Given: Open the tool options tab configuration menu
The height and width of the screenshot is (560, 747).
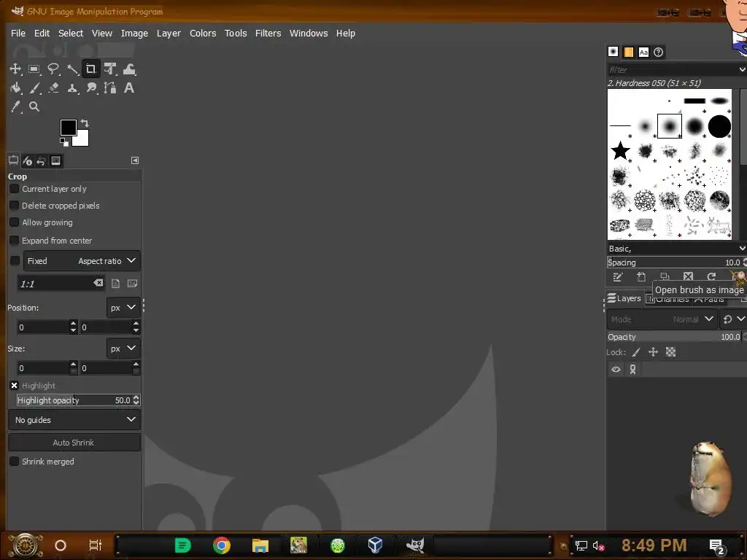Looking at the screenshot, I should (135, 160).
